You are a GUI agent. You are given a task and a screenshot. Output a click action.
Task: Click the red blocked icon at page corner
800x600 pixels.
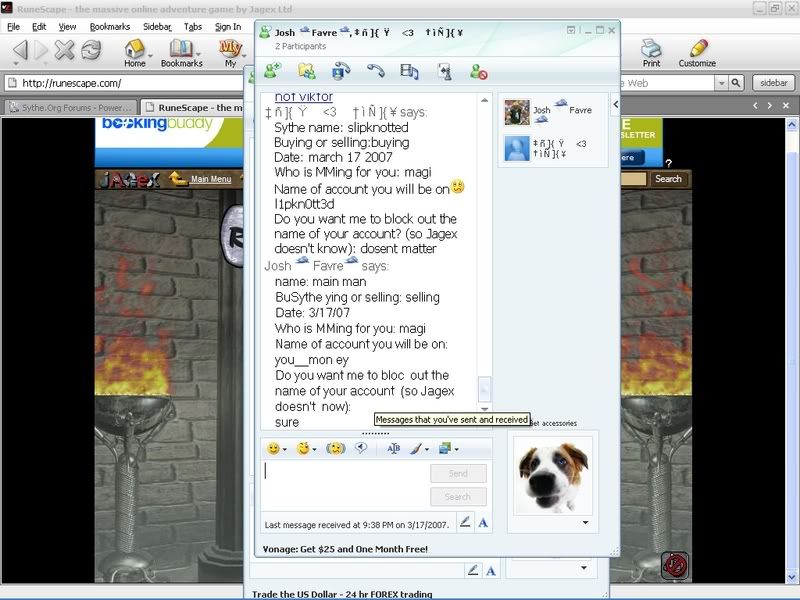674,565
